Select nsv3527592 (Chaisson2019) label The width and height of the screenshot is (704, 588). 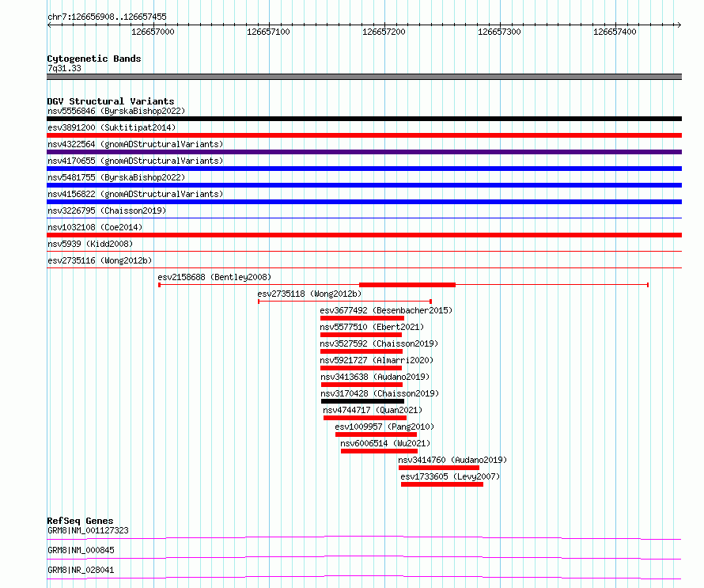pyautogui.click(x=379, y=343)
